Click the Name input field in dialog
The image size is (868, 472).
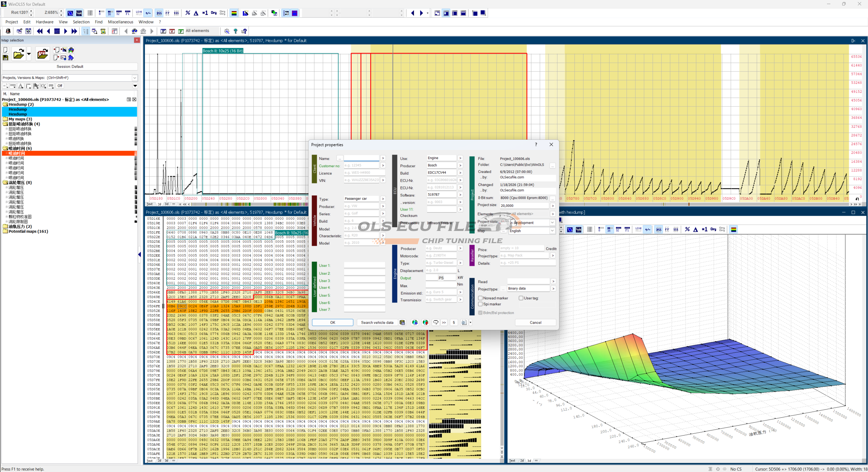coord(361,158)
